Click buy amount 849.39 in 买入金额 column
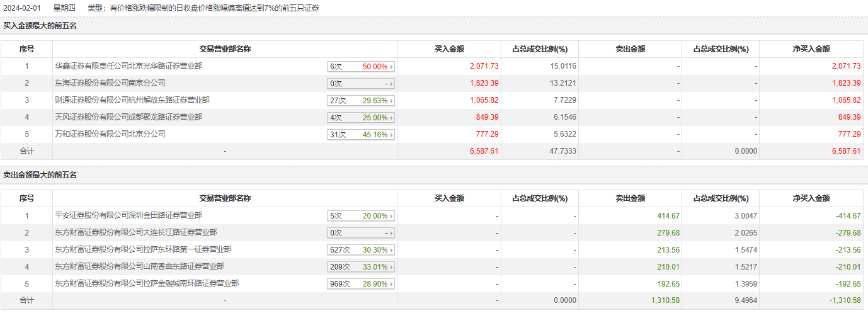Viewport: 868px width, 313px height. 488,117
